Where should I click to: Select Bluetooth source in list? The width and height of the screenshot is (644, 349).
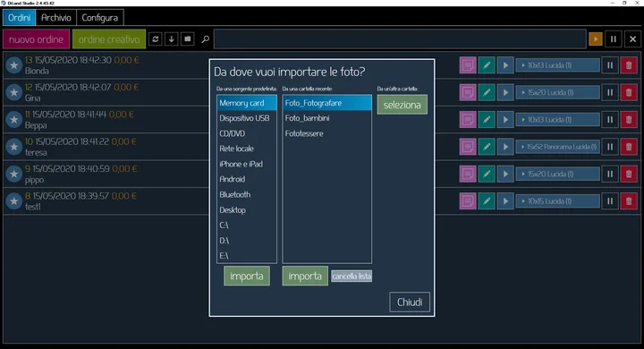247,195
